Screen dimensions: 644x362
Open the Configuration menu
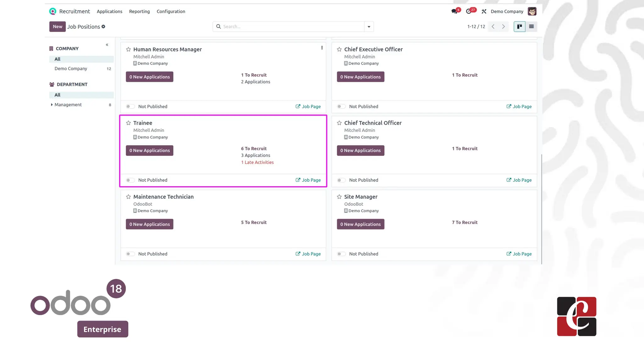tap(171, 11)
